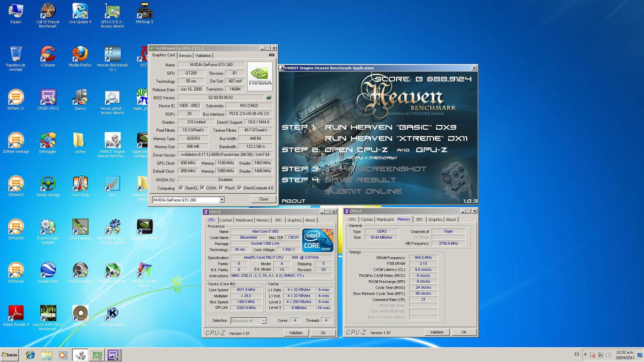This screenshot has width=644, height=362.
Task: Click the volume icon in system tray
Action: tap(608, 355)
